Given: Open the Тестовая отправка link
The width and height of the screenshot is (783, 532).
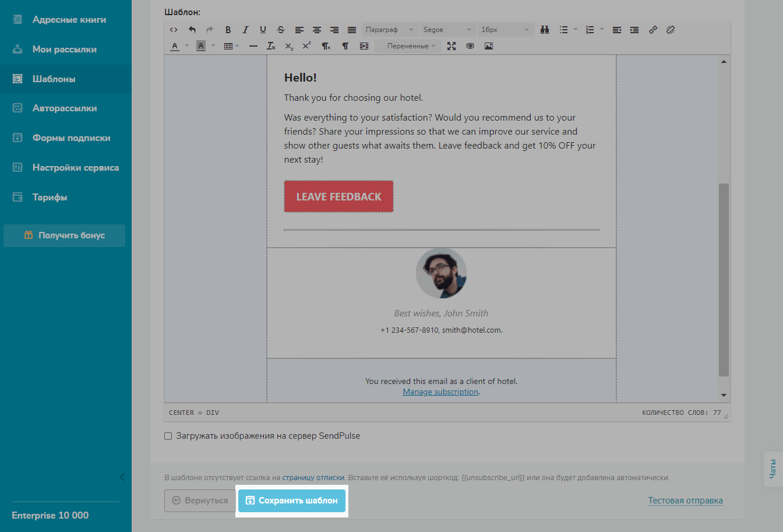Looking at the screenshot, I should (x=685, y=501).
